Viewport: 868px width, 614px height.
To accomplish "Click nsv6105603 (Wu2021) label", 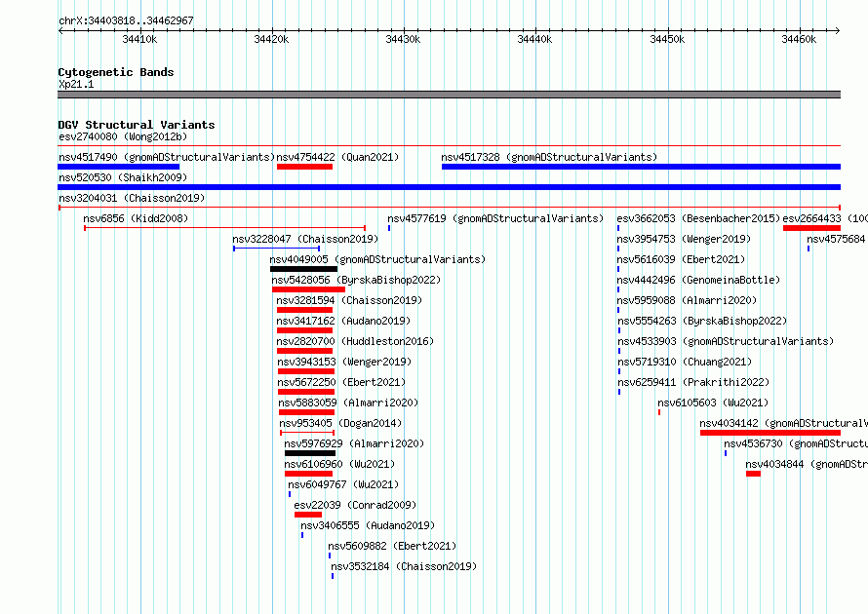I will (x=713, y=403).
